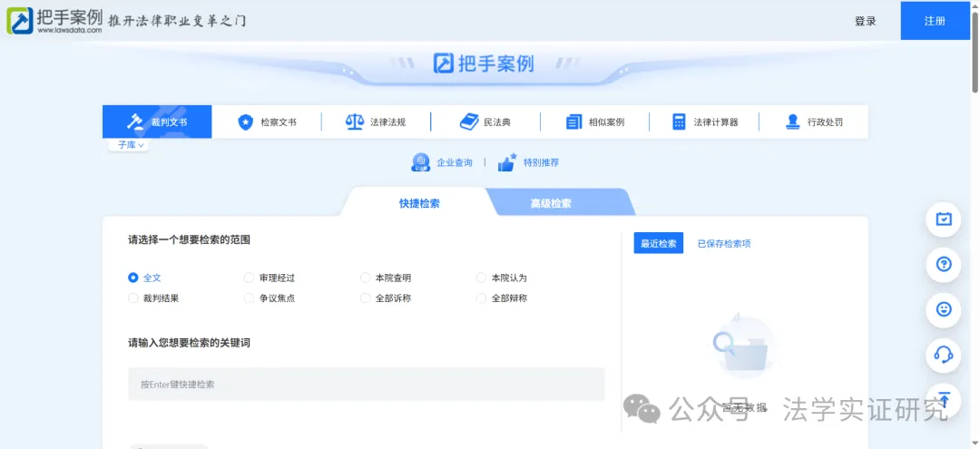Click the back-to-top arrow icon

pos(943,400)
